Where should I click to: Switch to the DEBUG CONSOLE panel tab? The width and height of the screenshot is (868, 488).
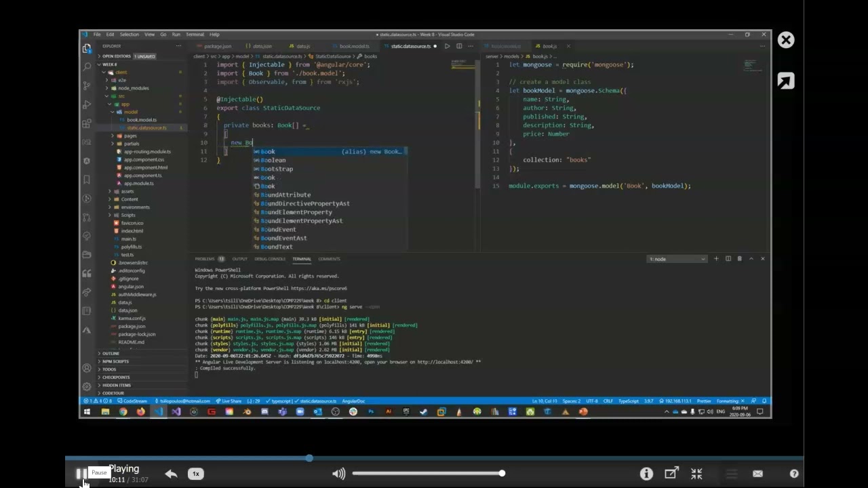pyautogui.click(x=270, y=259)
